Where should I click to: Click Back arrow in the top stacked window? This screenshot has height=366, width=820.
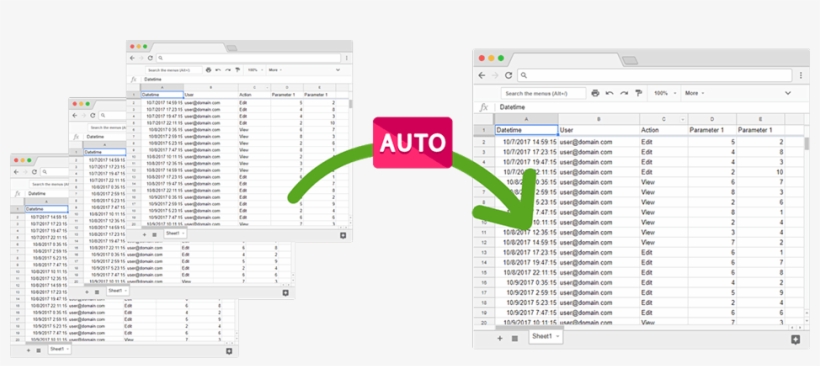(132, 58)
